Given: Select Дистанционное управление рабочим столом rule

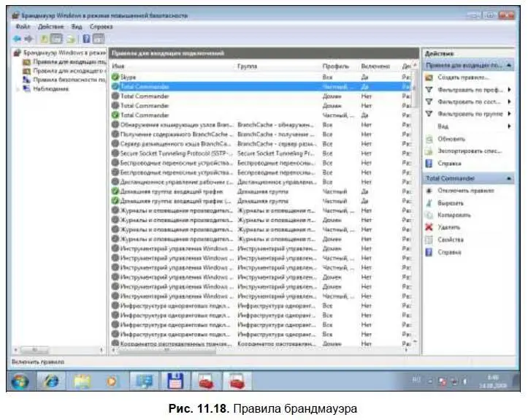Looking at the screenshot, I should click(261, 182).
